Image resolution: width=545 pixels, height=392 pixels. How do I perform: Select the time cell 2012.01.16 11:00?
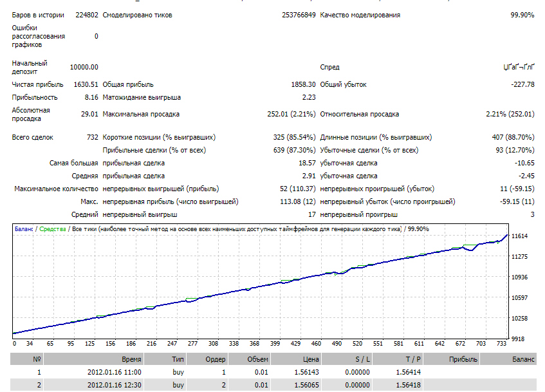115,372
